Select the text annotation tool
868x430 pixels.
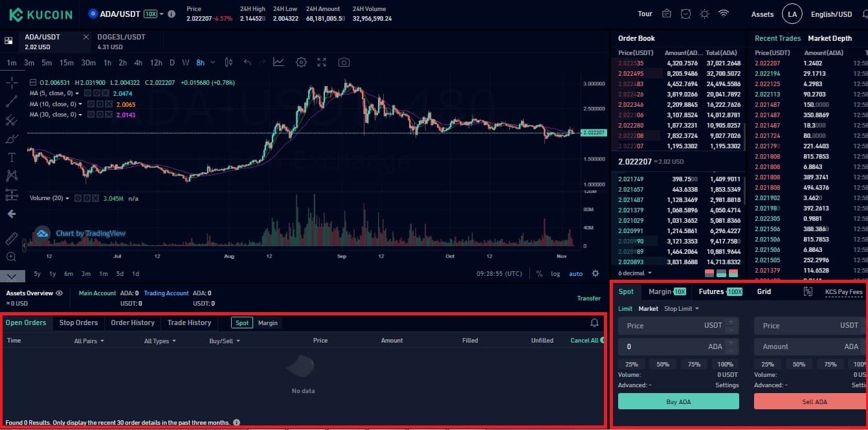pyautogui.click(x=12, y=157)
